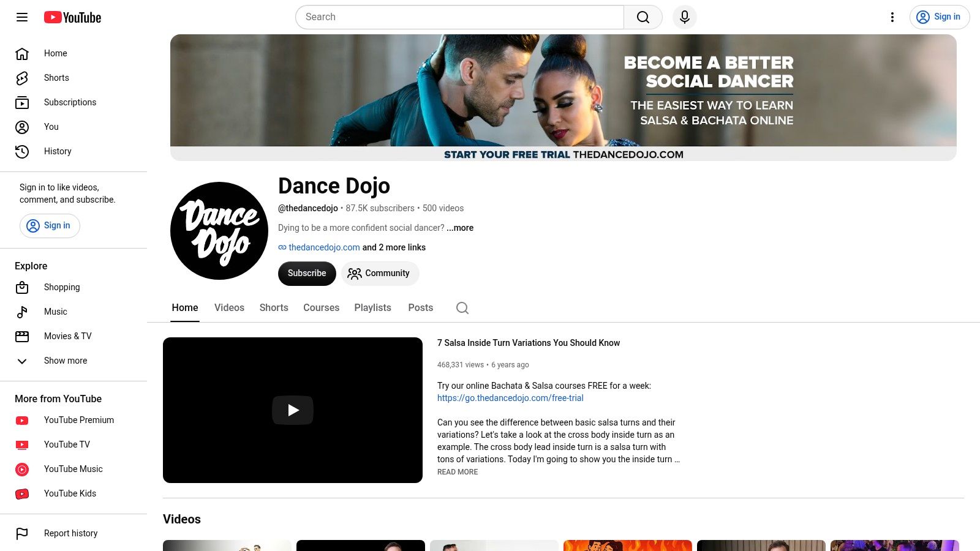Go to Subscriptions in sidebar
Viewport: 980px width, 551px height.
[73, 102]
